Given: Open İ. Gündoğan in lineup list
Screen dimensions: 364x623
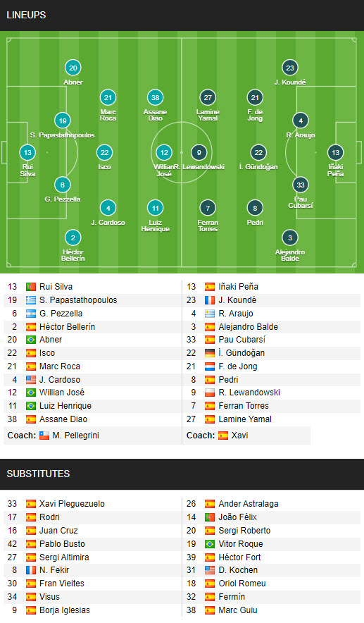Looking at the screenshot, I should click(x=241, y=353).
